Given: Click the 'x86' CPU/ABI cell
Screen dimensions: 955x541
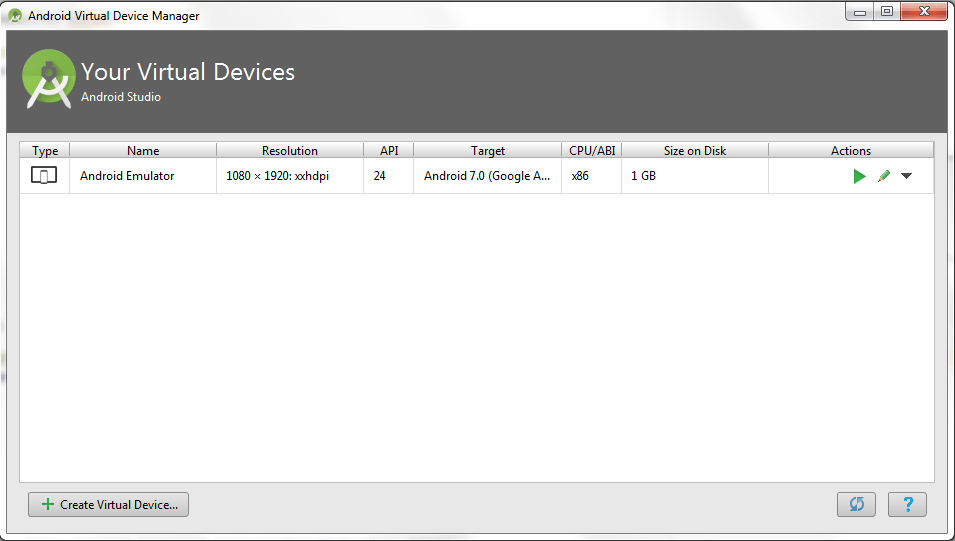Looking at the screenshot, I should click(x=592, y=176).
